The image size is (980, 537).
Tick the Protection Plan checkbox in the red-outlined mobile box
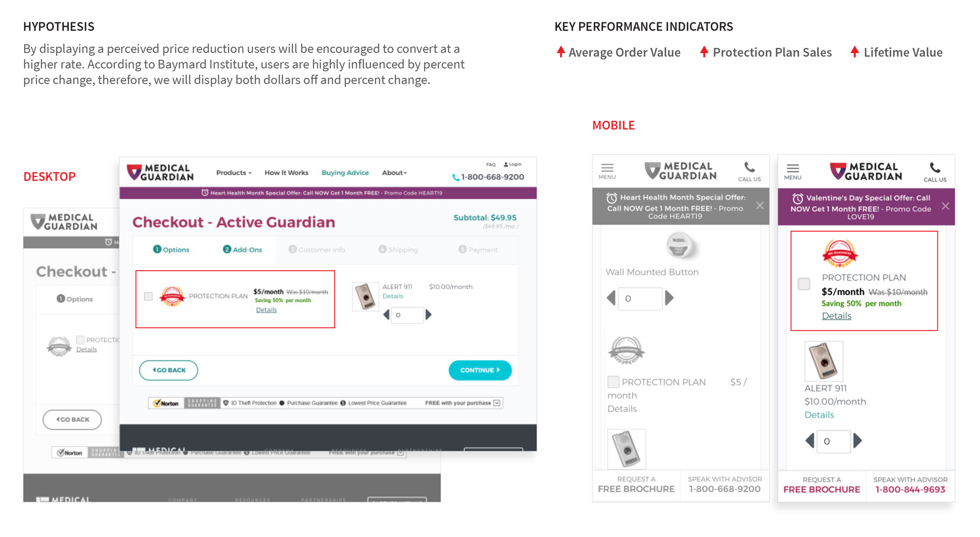pyautogui.click(x=804, y=284)
